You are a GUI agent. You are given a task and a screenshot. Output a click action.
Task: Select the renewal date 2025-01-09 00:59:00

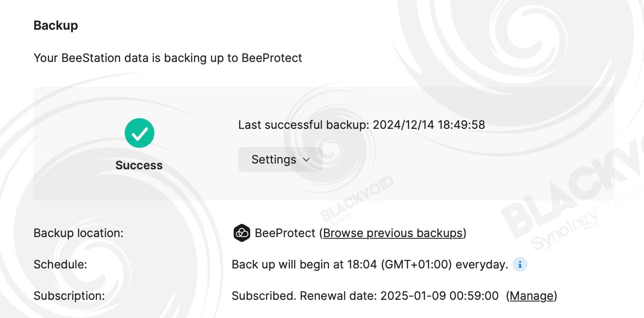coord(439,296)
